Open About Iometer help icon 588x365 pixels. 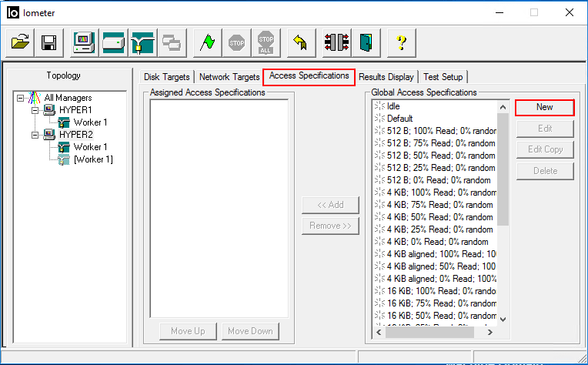[401, 43]
